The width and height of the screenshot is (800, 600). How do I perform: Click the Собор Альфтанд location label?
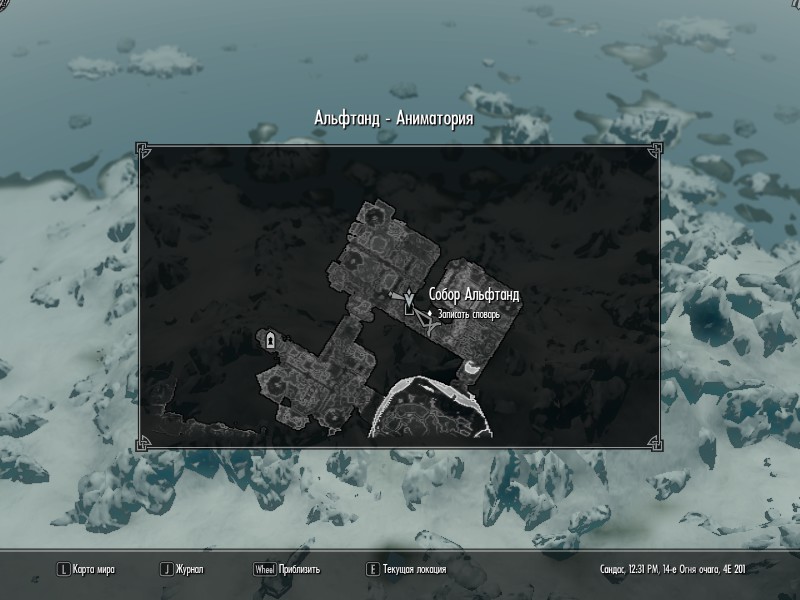point(474,294)
